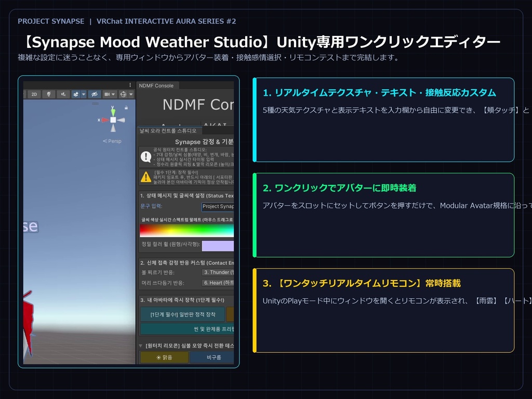Toggle the scene gizmo rotation lock icon
Screen dimensions: 532x399
(126, 108)
